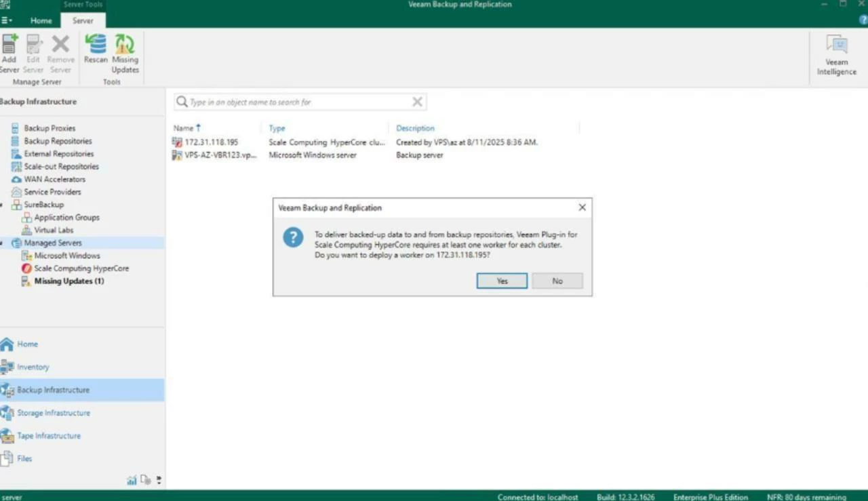Click No in the worker dialog
The height and width of the screenshot is (501, 868).
pyautogui.click(x=557, y=281)
